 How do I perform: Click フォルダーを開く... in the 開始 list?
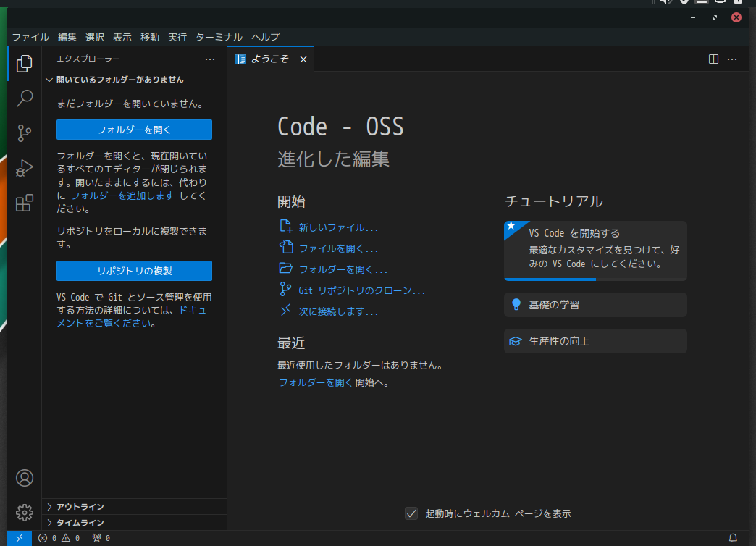coord(343,269)
